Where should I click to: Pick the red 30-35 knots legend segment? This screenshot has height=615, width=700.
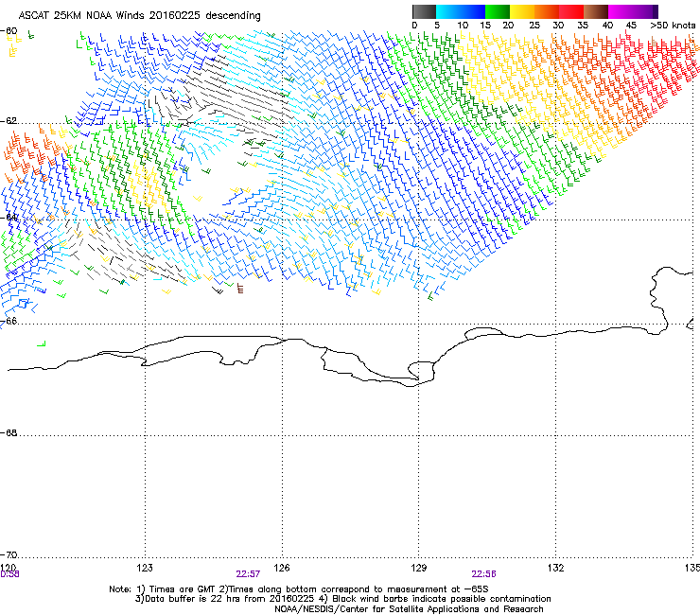click(571, 11)
